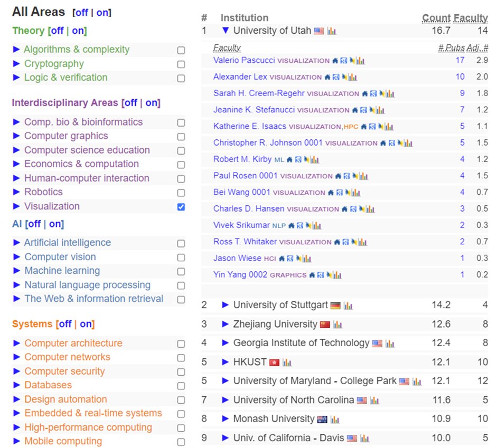The width and height of the screenshot is (497, 448).
Task: Expand the Artificial intelligence area arrow
Action: click(16, 243)
